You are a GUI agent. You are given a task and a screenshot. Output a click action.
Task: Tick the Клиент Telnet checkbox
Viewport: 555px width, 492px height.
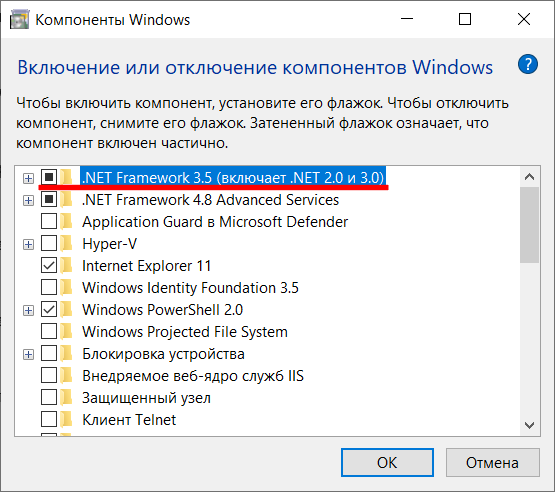(49, 419)
